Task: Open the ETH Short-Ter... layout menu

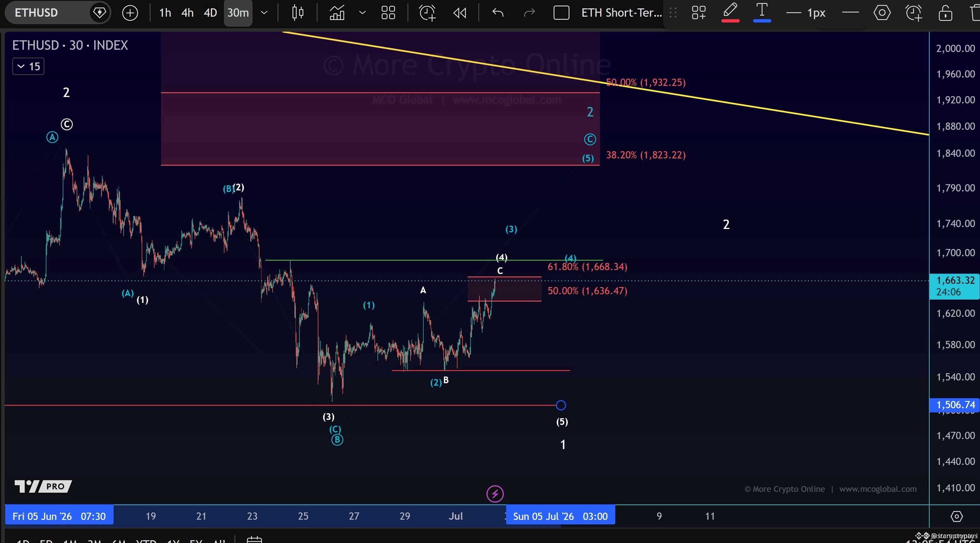Action: coord(622,13)
